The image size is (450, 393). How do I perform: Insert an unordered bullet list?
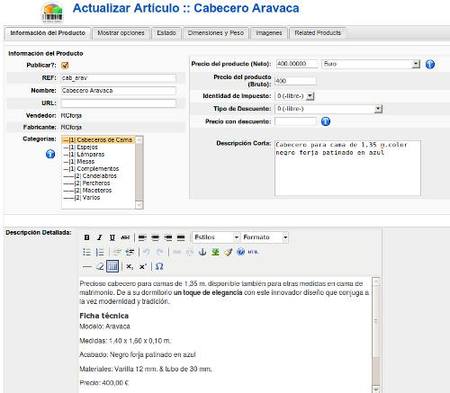coord(87,252)
